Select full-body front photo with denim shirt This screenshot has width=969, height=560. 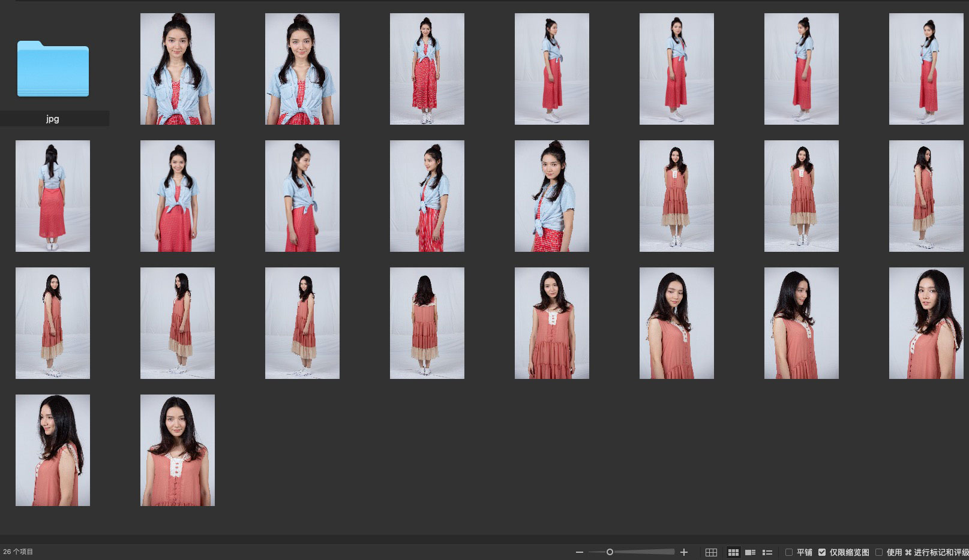click(x=427, y=69)
